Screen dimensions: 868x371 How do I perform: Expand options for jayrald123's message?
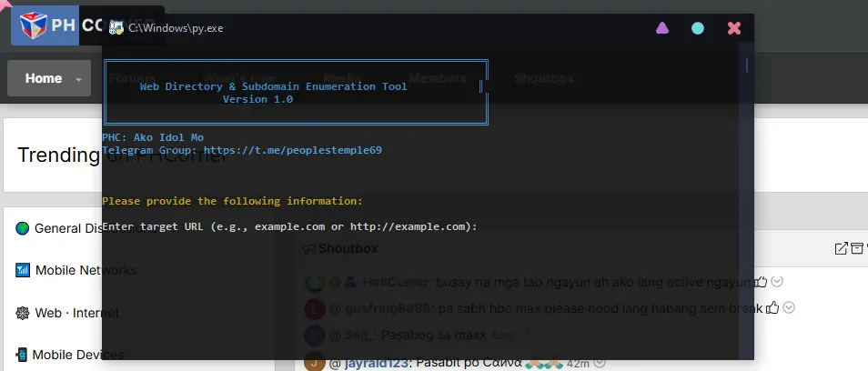[x=599, y=363]
